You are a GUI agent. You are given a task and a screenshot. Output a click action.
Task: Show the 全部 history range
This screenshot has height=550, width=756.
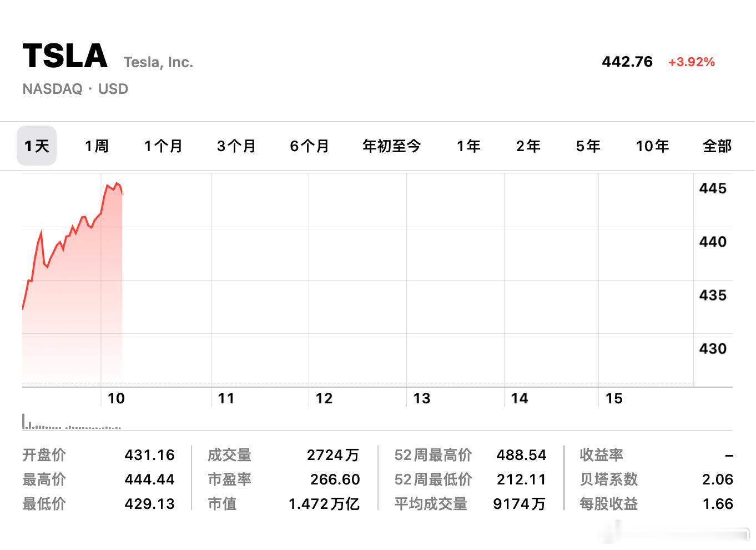(x=717, y=146)
